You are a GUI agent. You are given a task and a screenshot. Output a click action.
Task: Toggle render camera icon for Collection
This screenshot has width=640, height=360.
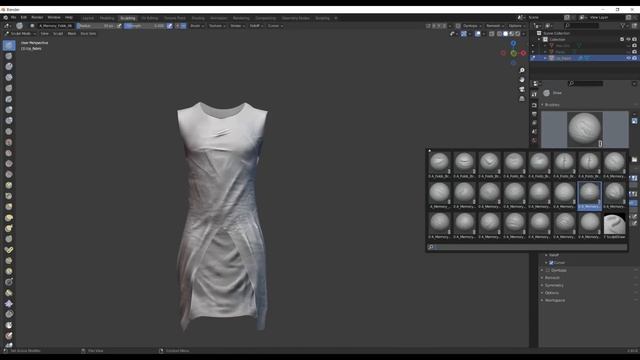[x=634, y=40]
